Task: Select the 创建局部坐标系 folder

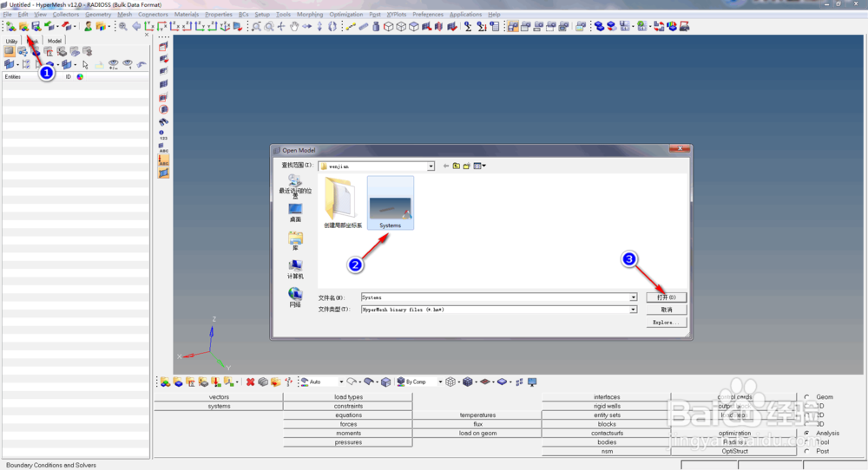Action: click(x=343, y=203)
